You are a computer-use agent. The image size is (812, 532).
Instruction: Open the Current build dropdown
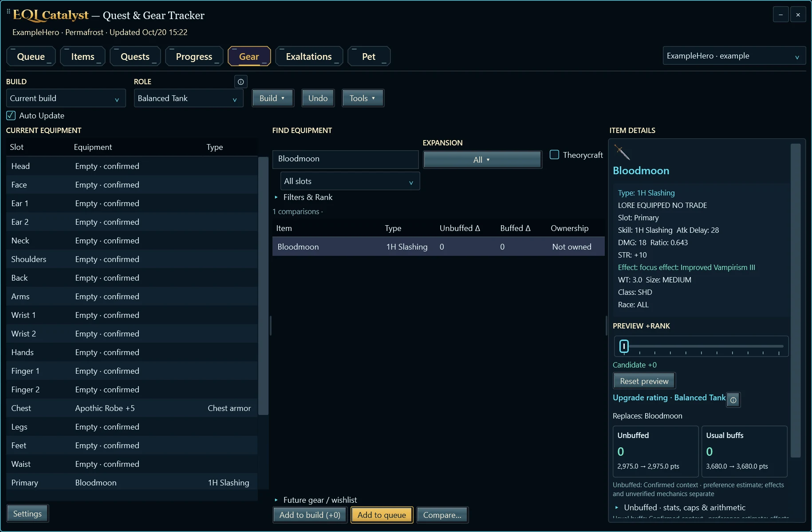66,98
